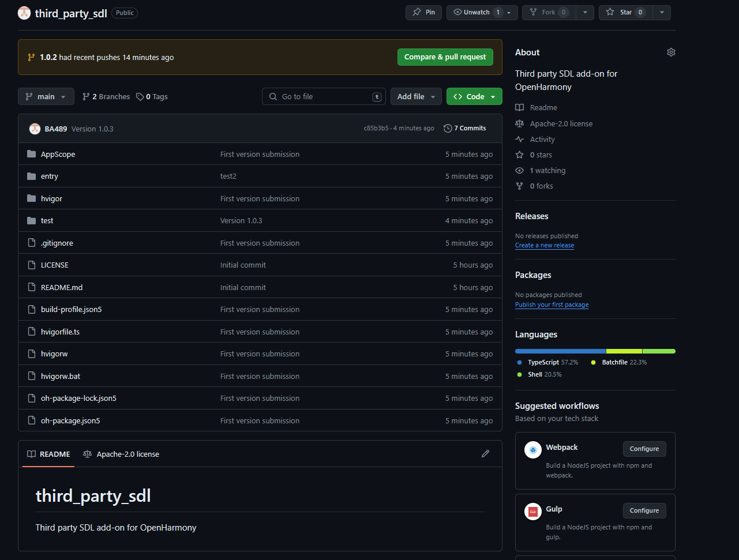Expand the Star lists caret
The width and height of the screenshot is (739, 560).
[662, 12]
